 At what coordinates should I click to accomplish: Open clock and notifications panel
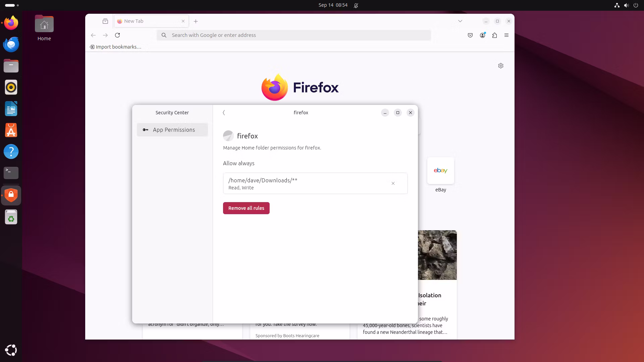[333, 5]
